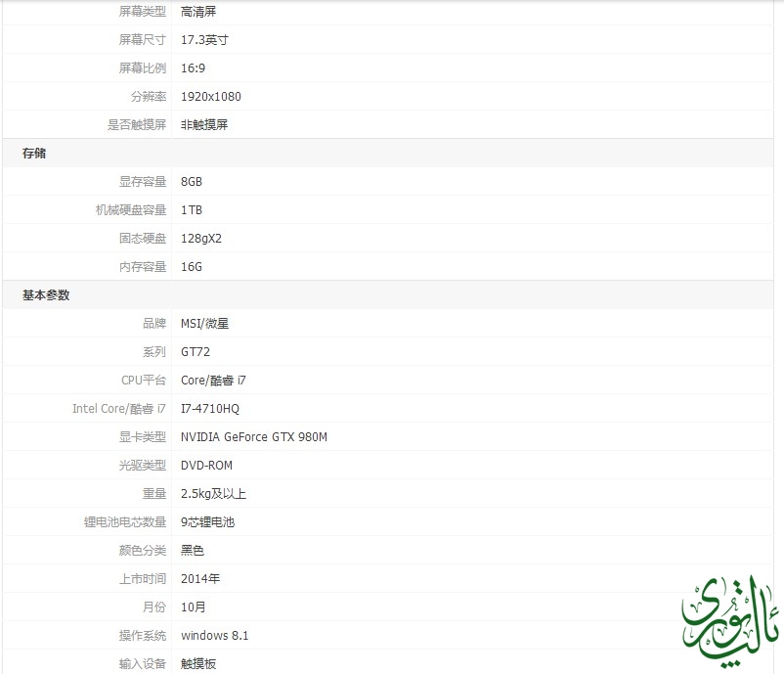Select the "高清屏" value
The width and height of the screenshot is (784, 674).
198,12
